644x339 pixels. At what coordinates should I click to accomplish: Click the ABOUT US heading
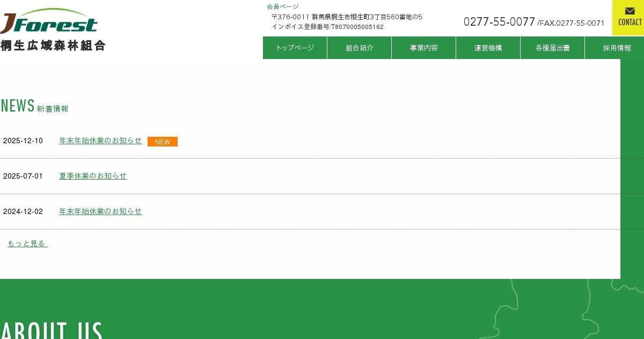(x=52, y=330)
